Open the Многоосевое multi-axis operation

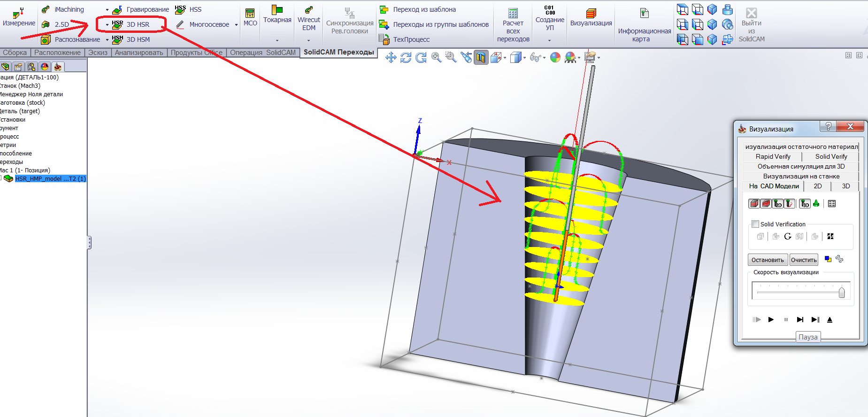tap(202, 24)
